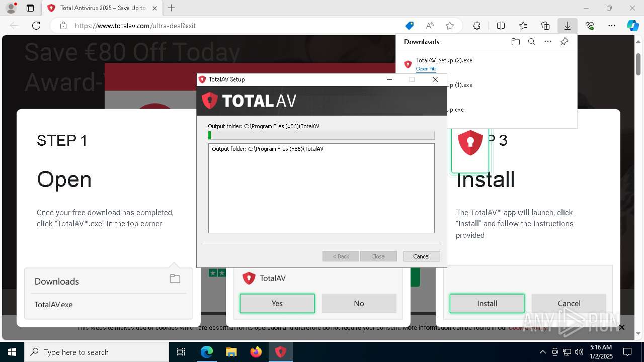Switch to TotalAV installer taskbar icon

click(x=281, y=352)
